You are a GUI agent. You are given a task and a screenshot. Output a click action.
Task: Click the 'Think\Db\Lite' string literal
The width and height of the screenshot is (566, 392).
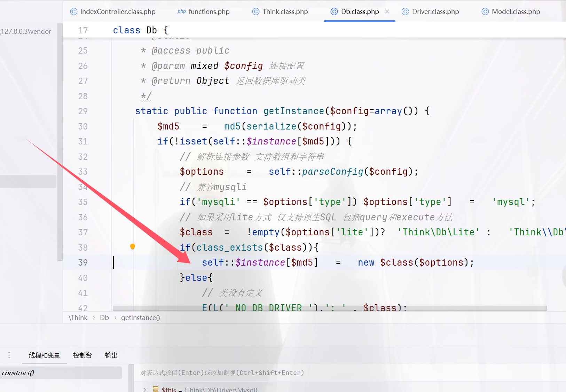tap(438, 232)
